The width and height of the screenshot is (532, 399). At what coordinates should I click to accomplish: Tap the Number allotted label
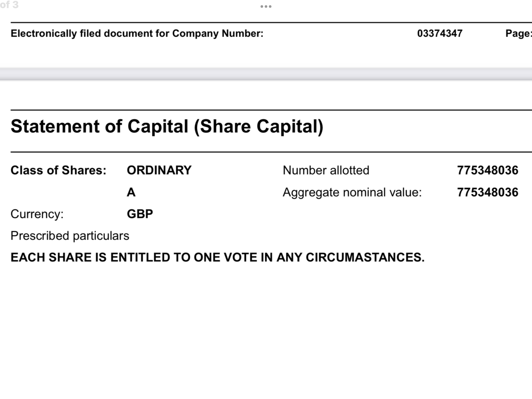[x=326, y=170]
